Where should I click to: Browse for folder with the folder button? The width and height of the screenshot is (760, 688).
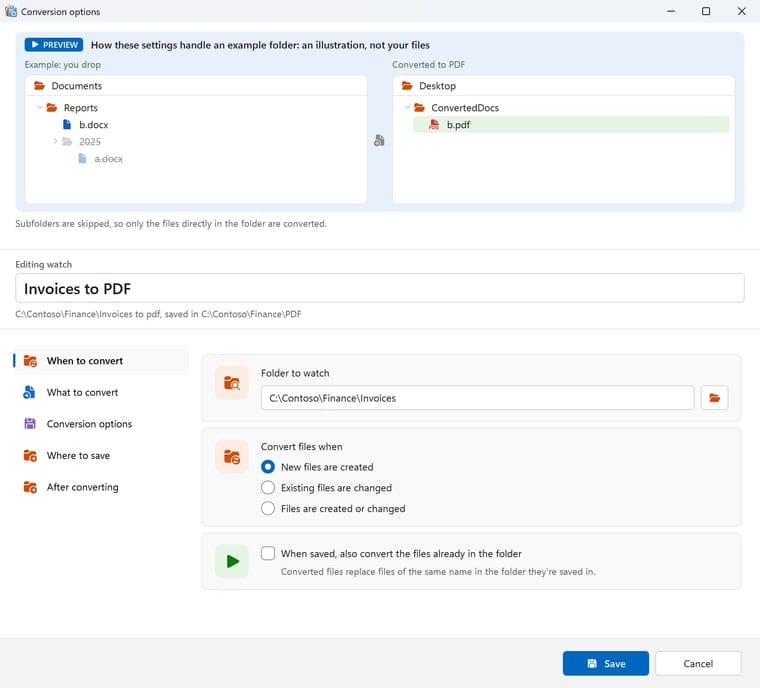714,398
